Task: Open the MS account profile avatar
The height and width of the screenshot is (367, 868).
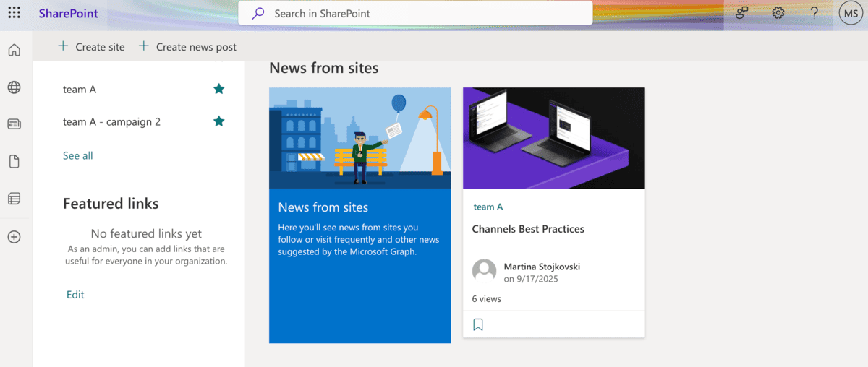Action: coord(851,13)
